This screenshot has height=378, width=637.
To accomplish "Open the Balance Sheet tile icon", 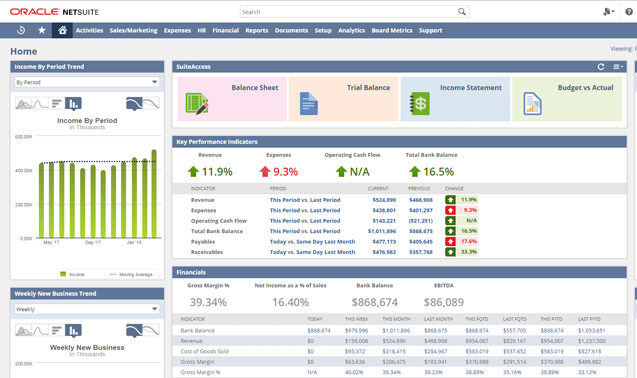I will pos(197,104).
